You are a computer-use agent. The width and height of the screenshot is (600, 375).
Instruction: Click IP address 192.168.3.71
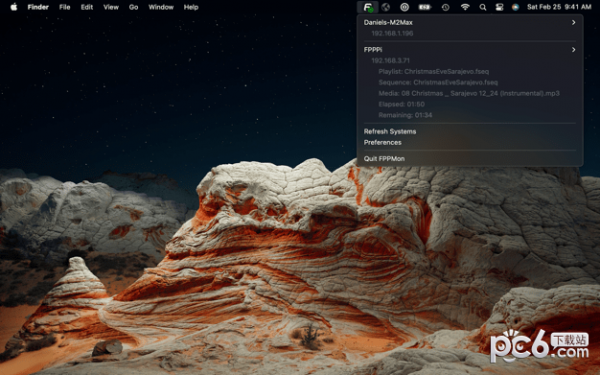pos(390,60)
